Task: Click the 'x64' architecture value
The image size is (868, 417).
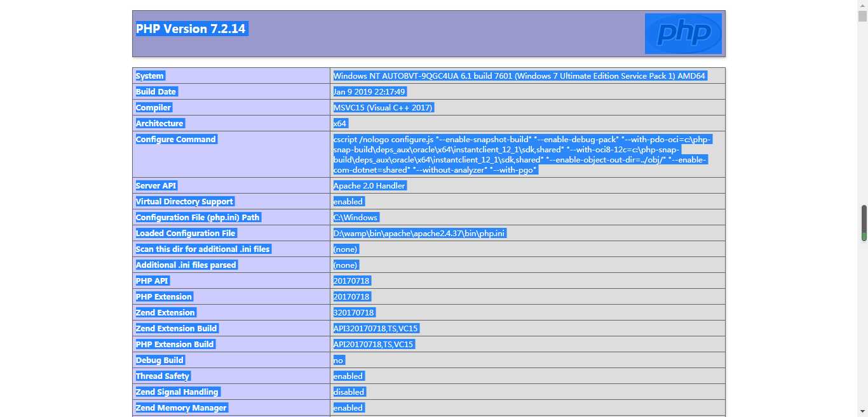Action: click(341, 123)
